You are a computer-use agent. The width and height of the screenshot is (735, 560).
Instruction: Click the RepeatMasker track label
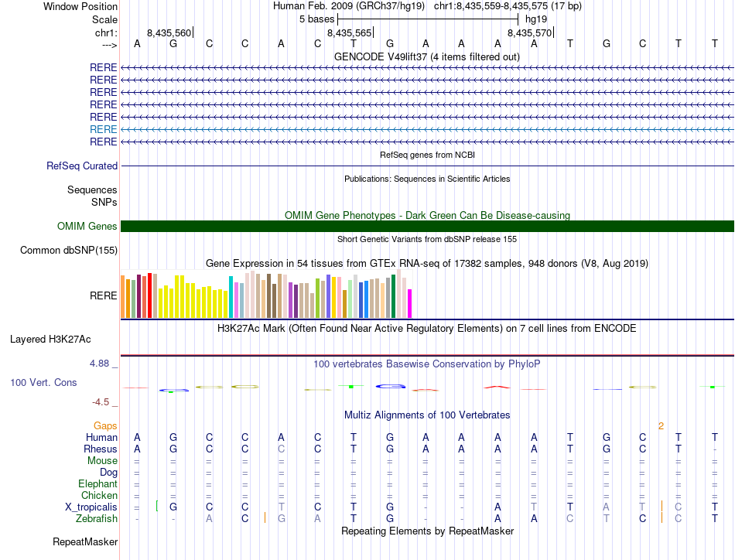(85, 542)
